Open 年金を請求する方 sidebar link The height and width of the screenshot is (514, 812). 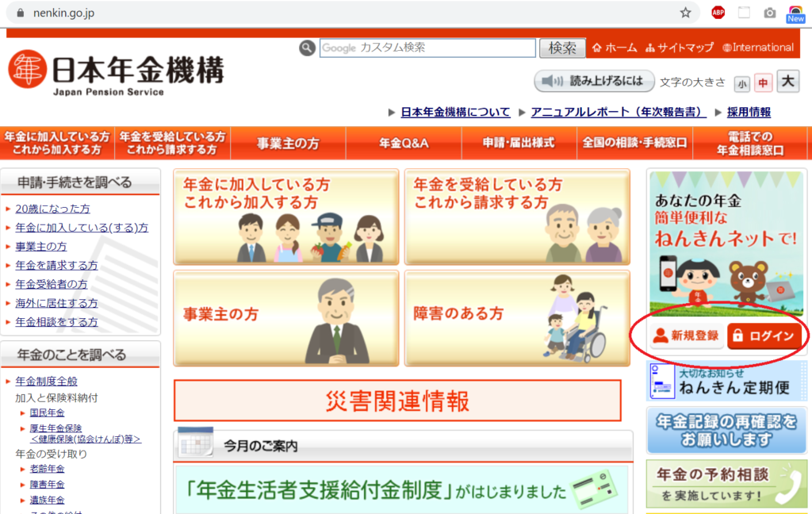tap(56, 265)
